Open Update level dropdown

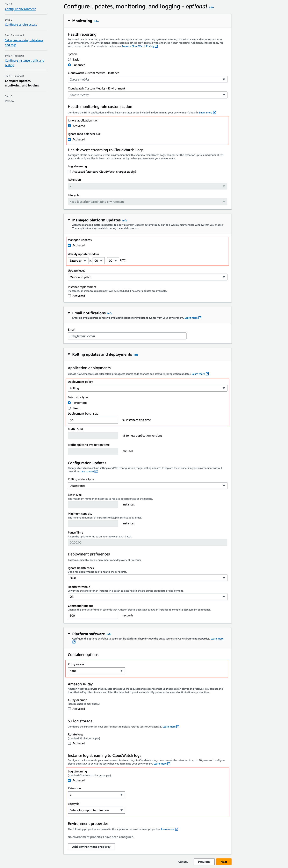147,277
